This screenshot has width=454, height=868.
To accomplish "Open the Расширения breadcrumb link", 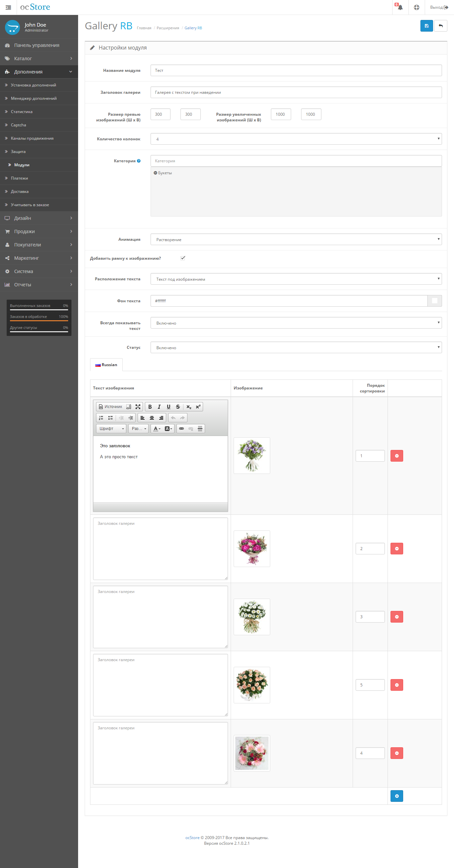I will [x=168, y=28].
